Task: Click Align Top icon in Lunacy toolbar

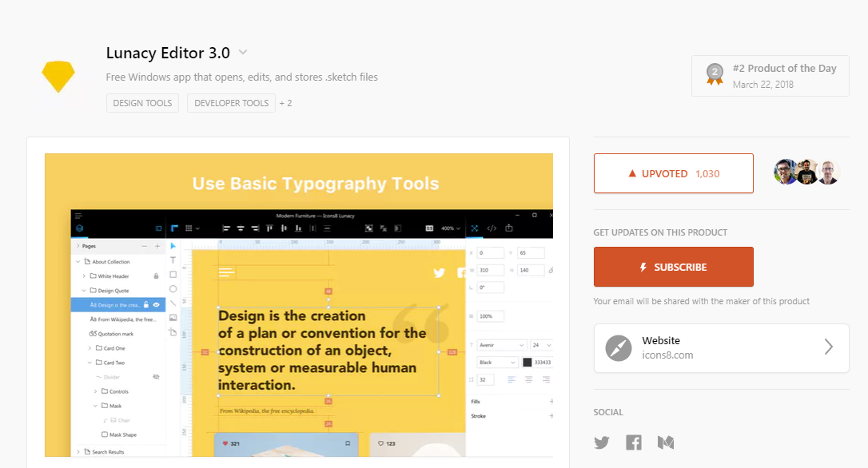Action: [x=269, y=228]
